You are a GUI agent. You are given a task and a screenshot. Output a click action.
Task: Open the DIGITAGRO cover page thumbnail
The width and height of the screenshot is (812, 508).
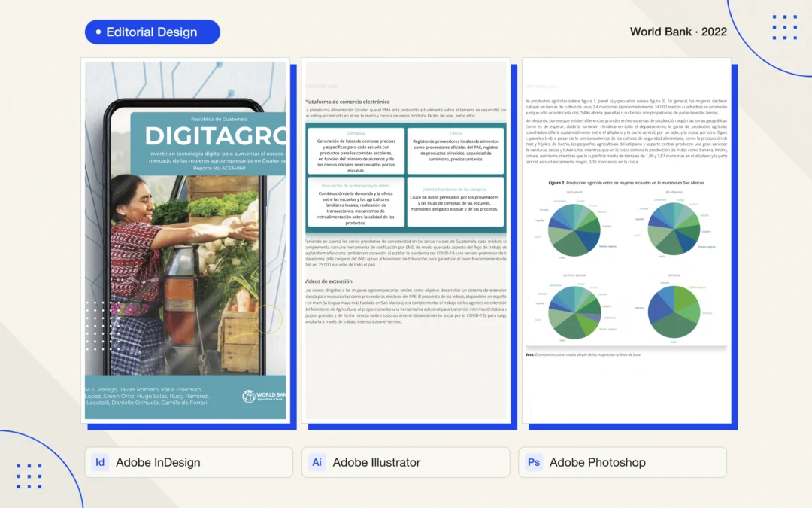pos(186,241)
